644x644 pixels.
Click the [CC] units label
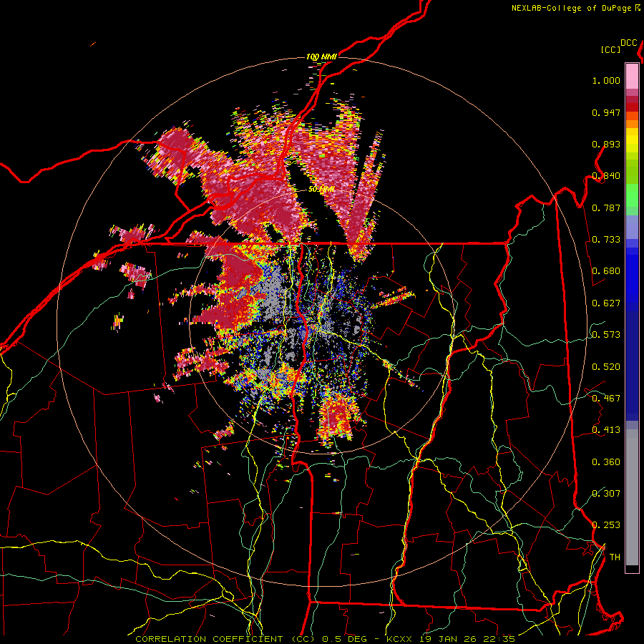pyautogui.click(x=610, y=49)
